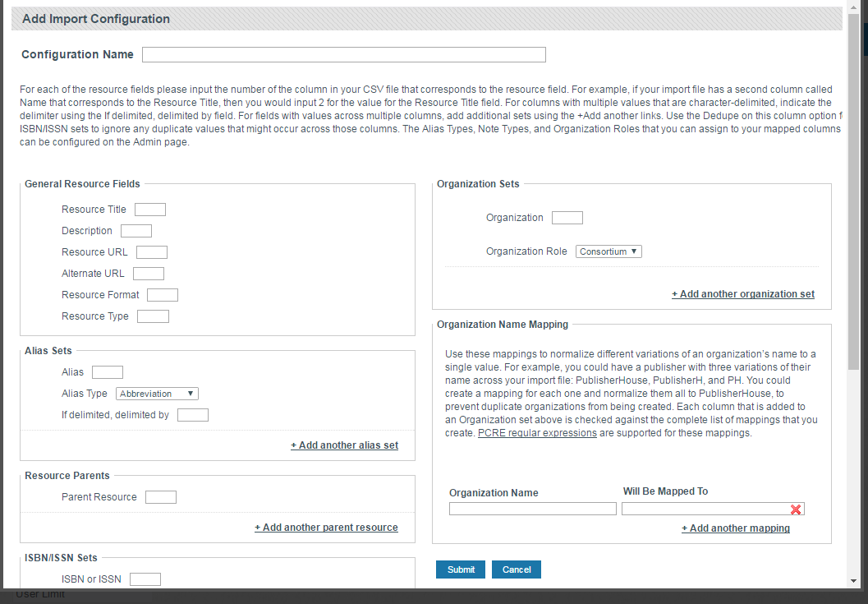This screenshot has width=868, height=604.
Task: Focus the Alias column field
Action: tap(108, 372)
